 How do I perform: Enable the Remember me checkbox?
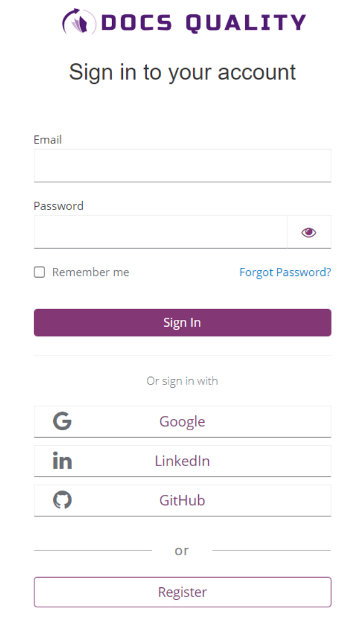point(39,272)
